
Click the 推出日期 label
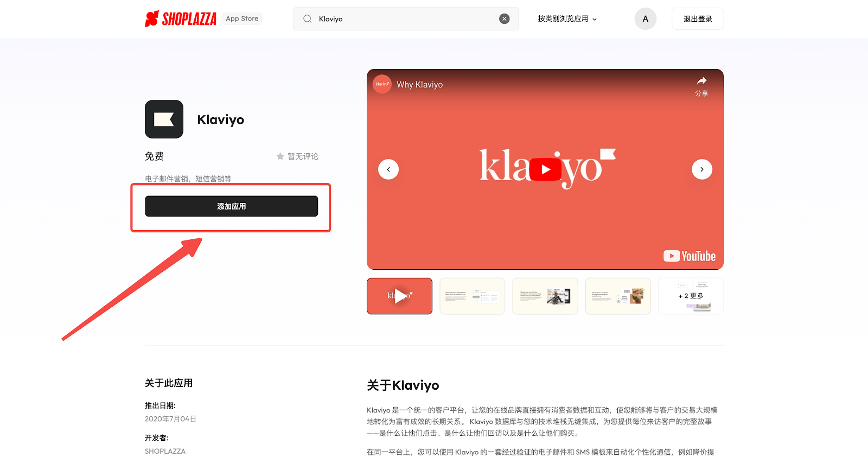[x=160, y=405]
